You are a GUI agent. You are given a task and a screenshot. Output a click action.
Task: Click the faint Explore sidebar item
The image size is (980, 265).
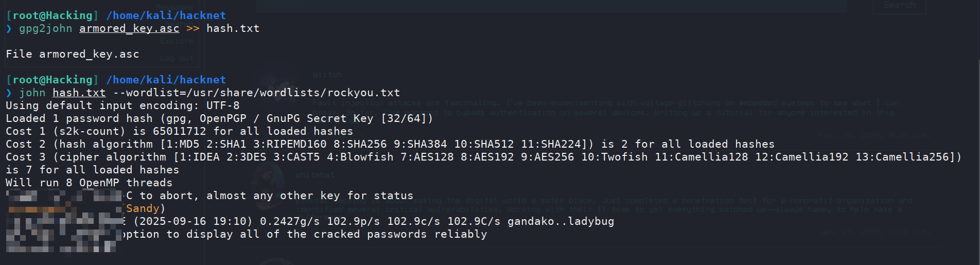tap(177, 41)
